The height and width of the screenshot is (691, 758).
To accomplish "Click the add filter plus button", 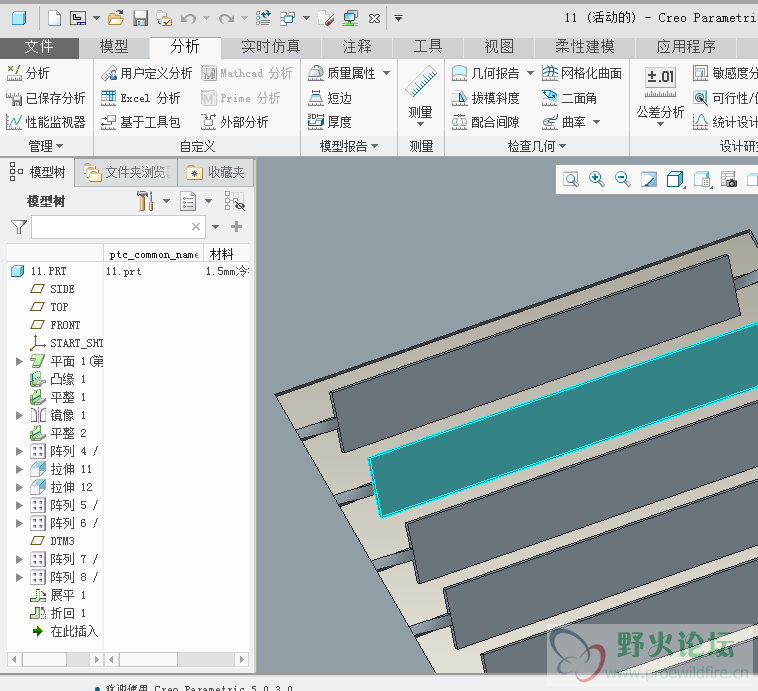I will 236,227.
